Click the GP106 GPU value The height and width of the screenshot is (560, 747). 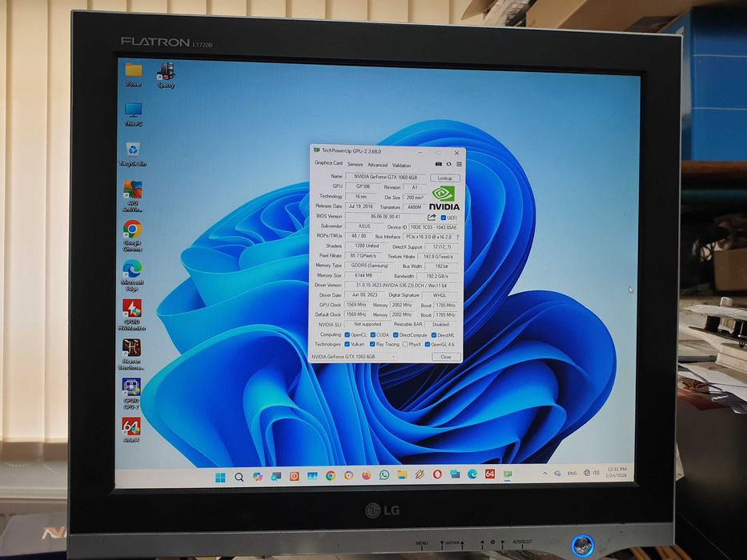[x=363, y=186]
